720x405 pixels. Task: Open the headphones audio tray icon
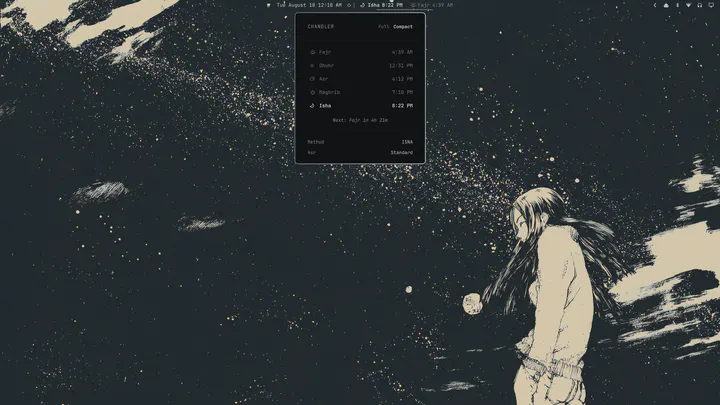click(x=700, y=5)
